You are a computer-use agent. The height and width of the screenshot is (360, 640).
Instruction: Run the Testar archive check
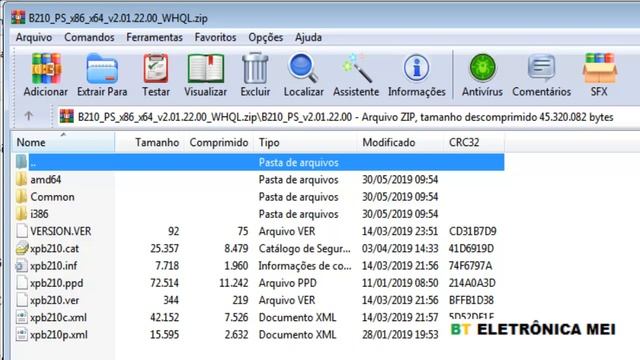click(156, 69)
